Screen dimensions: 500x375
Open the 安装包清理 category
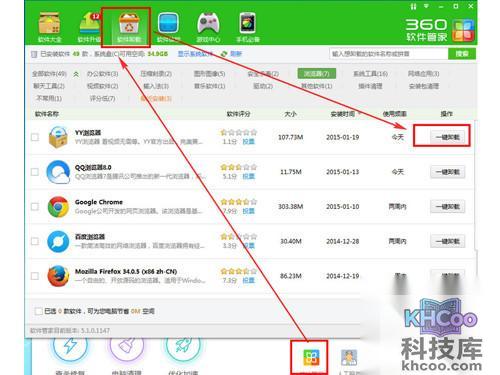click(x=424, y=86)
